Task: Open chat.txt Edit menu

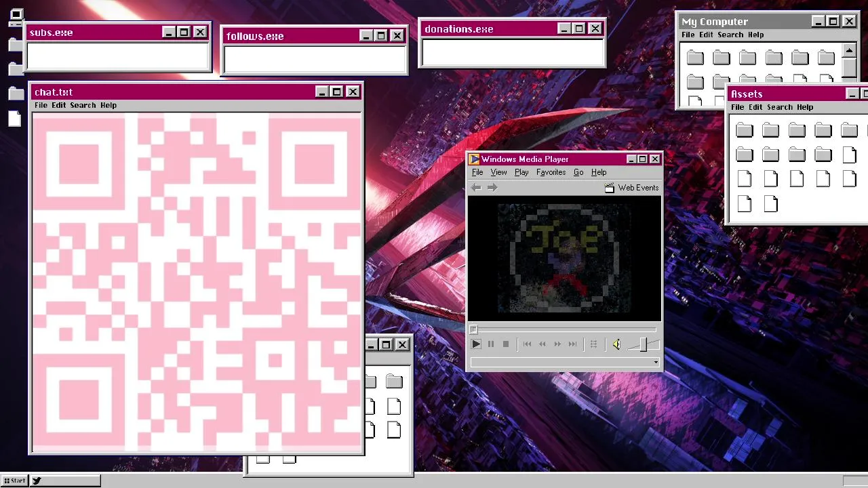Action: (59, 105)
